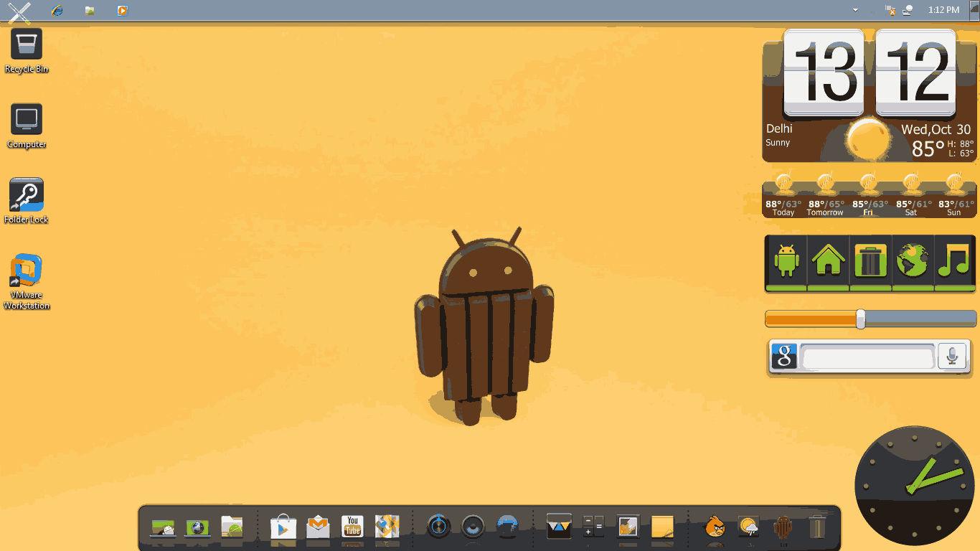980x551 pixels.
Task: Click the green home widget button
Action: tap(828, 261)
